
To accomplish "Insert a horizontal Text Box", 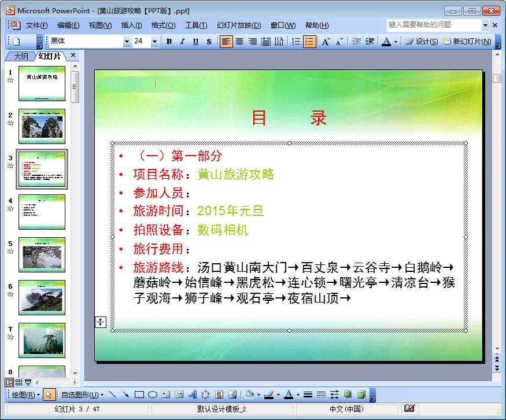I will [166, 395].
